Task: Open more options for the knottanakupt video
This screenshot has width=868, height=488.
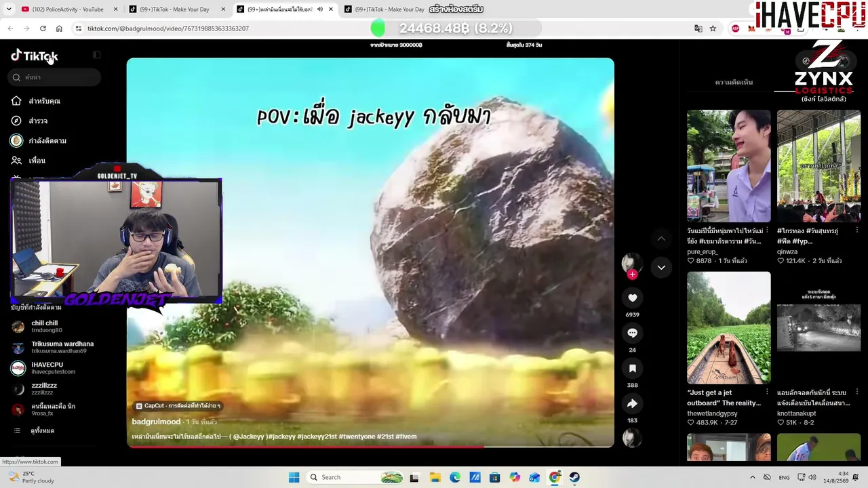Action: (x=856, y=392)
